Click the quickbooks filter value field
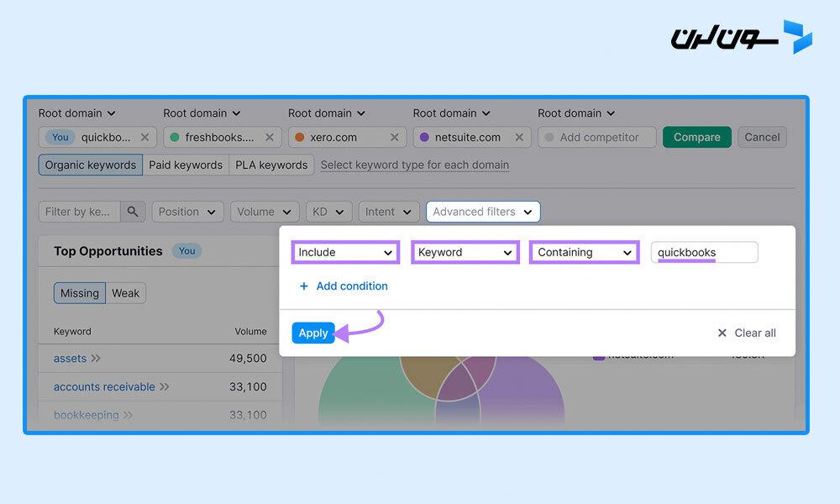 pyautogui.click(x=705, y=252)
